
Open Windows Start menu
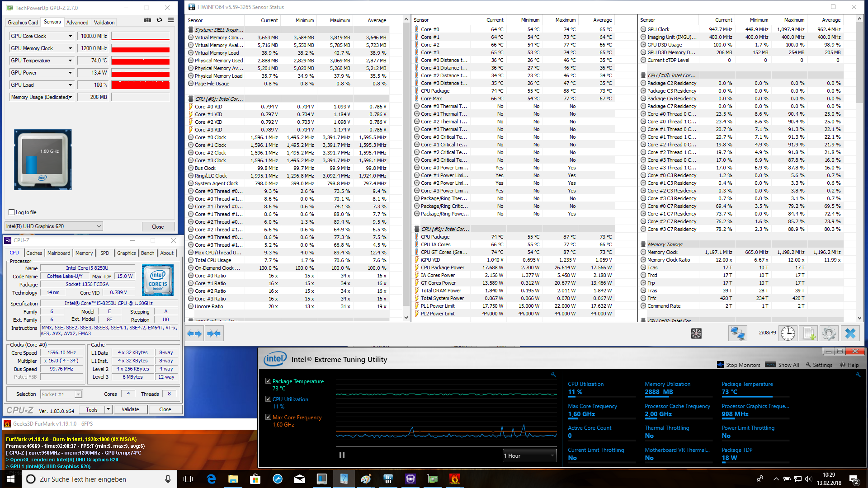pos(11,479)
